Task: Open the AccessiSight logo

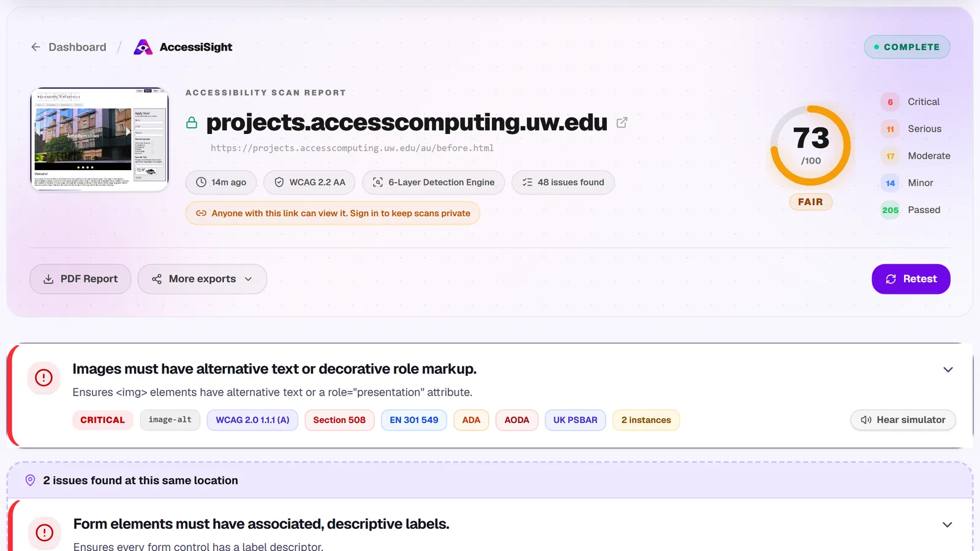Action: click(183, 47)
